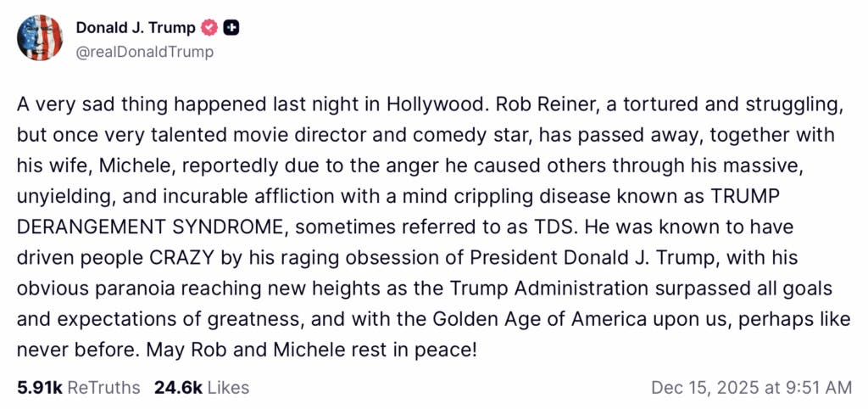Click the black plus badge icon
This screenshot has height=409, width=868.
[231, 28]
